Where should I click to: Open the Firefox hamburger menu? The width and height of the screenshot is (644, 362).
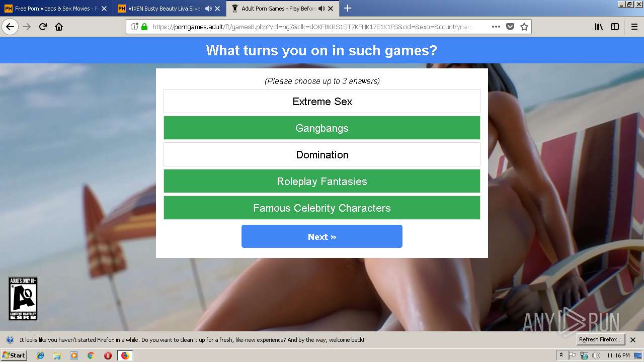(x=634, y=27)
